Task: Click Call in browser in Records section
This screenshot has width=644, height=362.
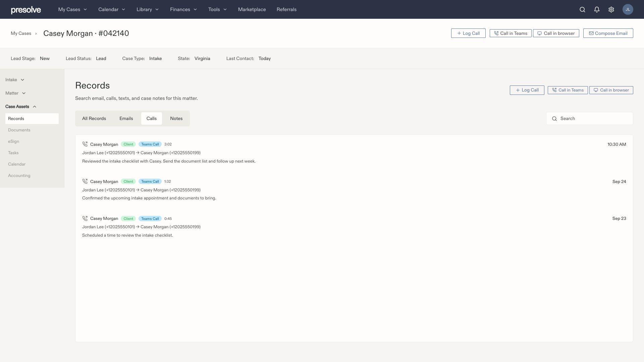Action: pos(611,90)
